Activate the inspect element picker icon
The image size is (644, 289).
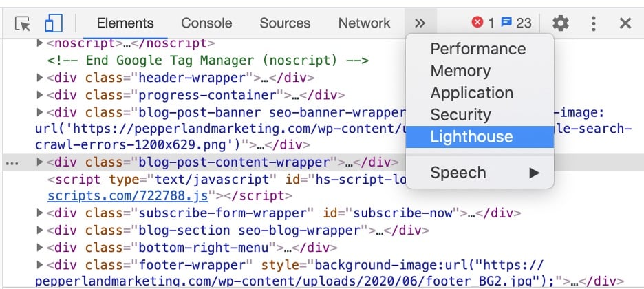[x=23, y=23]
